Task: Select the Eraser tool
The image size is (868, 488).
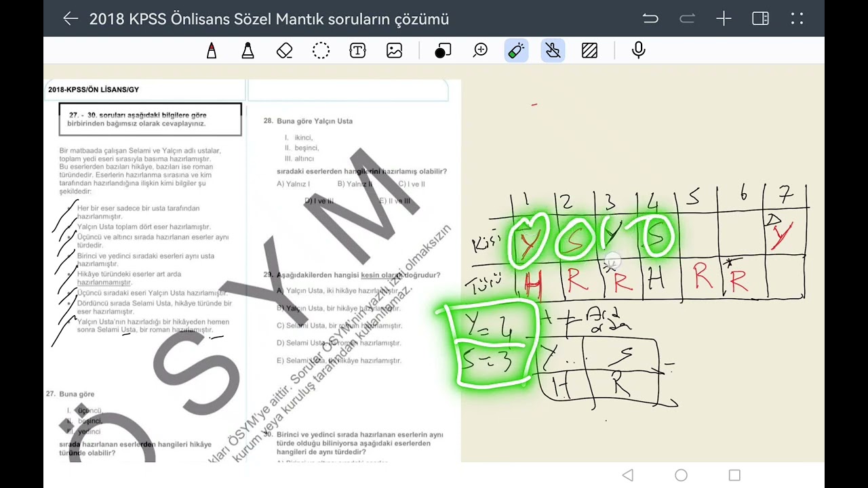Action: (285, 51)
